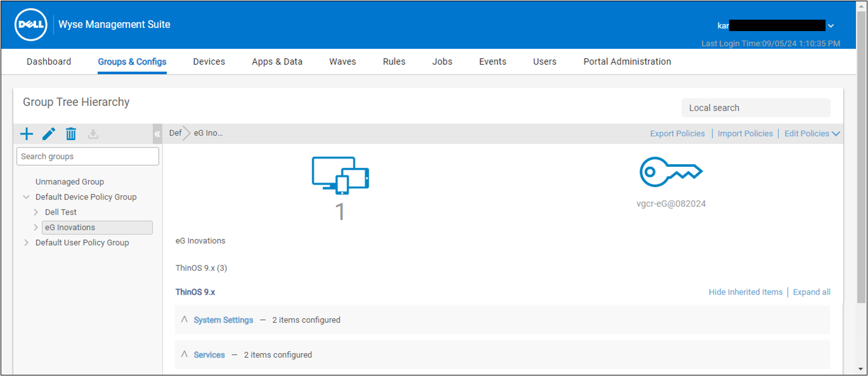Open the Edit Policies dropdown
868x376 pixels.
tap(812, 134)
